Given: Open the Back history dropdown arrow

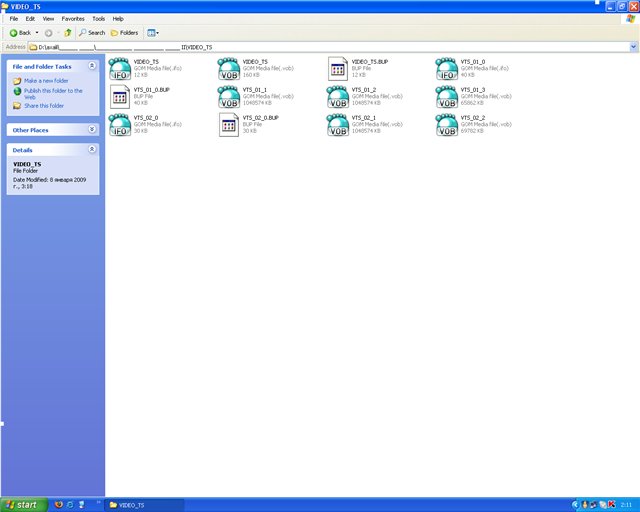Looking at the screenshot, I should point(37,33).
